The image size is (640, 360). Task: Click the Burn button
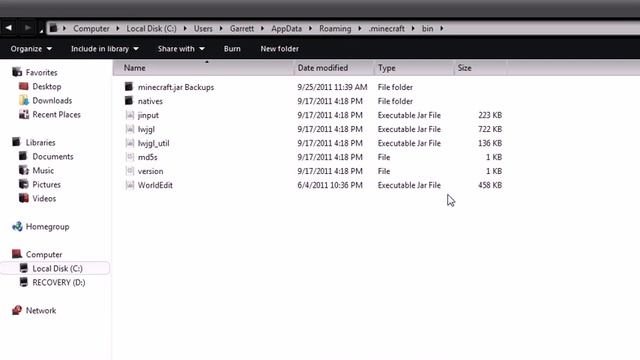[232, 49]
